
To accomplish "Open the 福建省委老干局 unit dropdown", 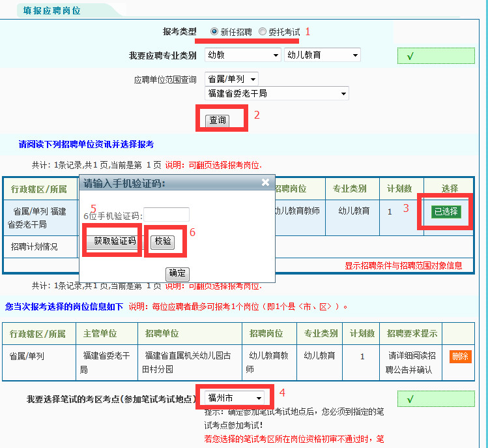I will tap(276, 93).
